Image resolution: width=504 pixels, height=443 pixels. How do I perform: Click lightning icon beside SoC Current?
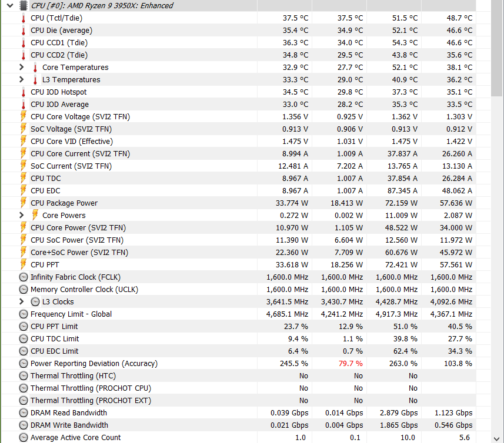coord(24,166)
